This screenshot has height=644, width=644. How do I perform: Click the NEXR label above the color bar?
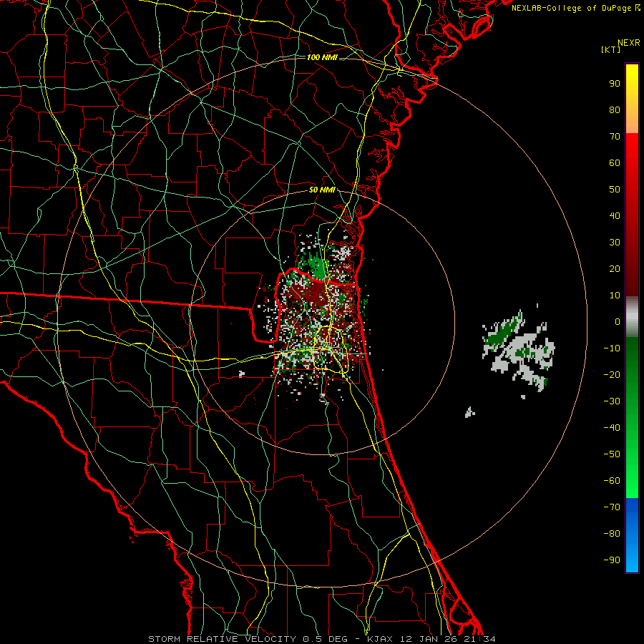(x=629, y=43)
